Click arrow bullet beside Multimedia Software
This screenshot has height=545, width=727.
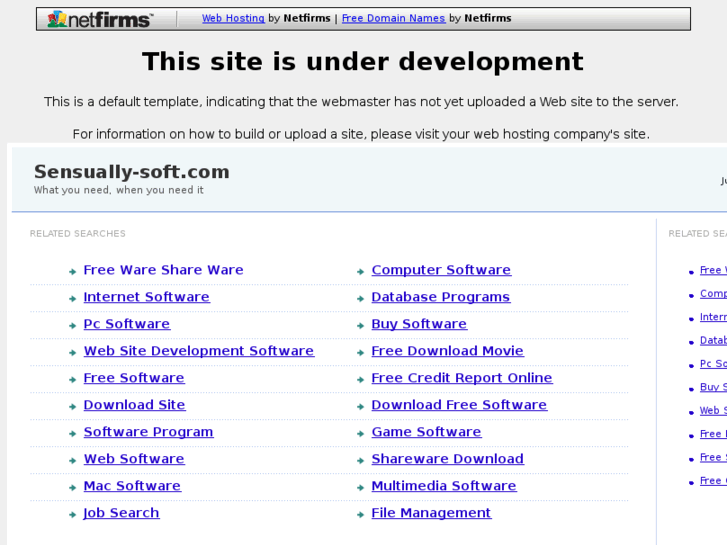click(360, 487)
